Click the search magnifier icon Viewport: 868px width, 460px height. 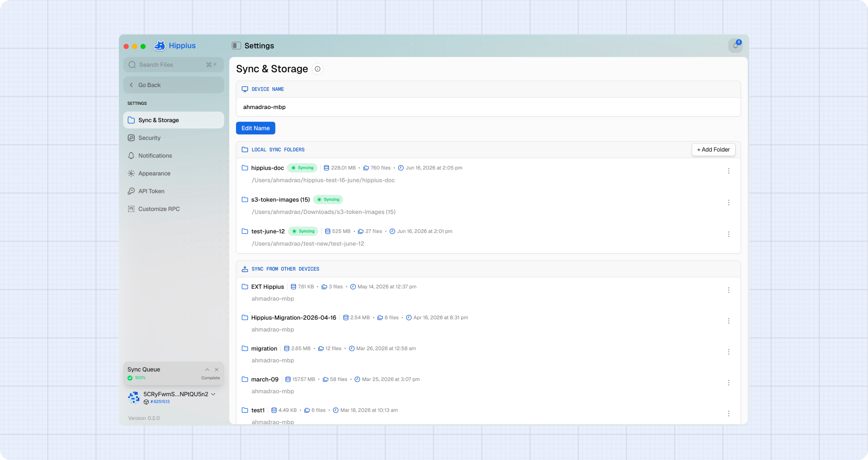[132, 64]
